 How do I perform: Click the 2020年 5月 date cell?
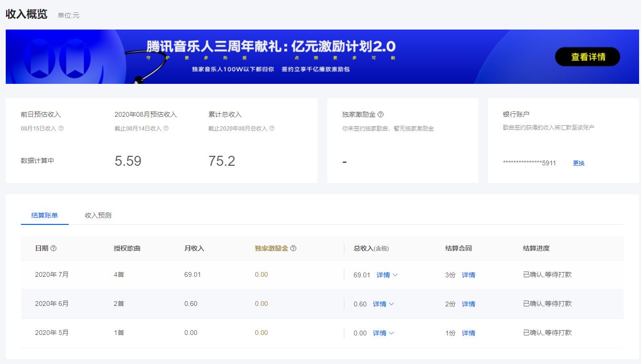(52, 333)
